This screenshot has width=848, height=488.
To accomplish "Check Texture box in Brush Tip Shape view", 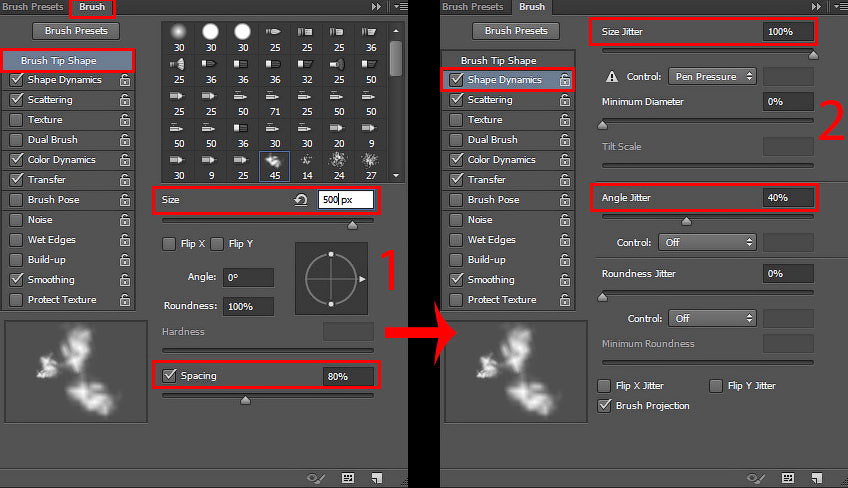I will [x=16, y=120].
